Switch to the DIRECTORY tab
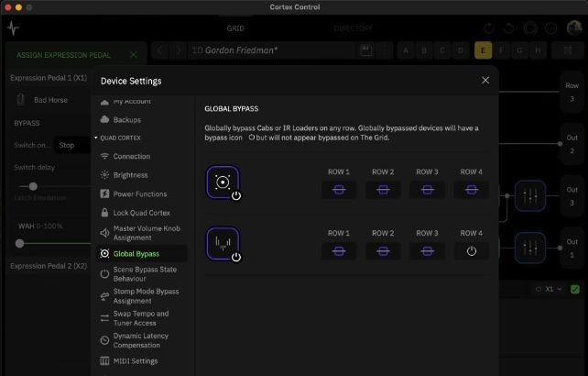This screenshot has width=588, height=376. tap(353, 28)
